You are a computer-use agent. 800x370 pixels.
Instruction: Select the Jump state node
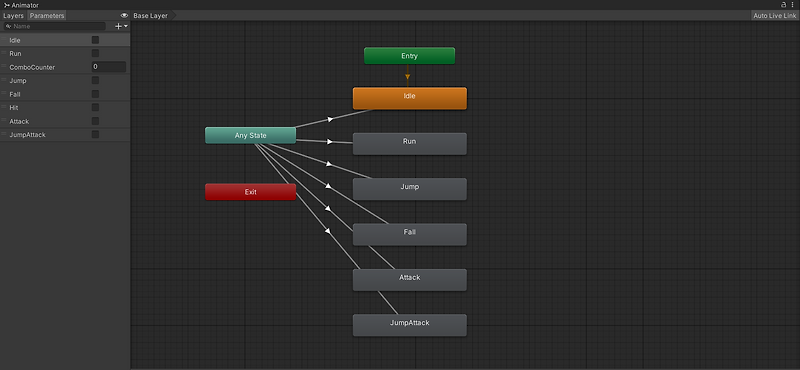click(410, 189)
